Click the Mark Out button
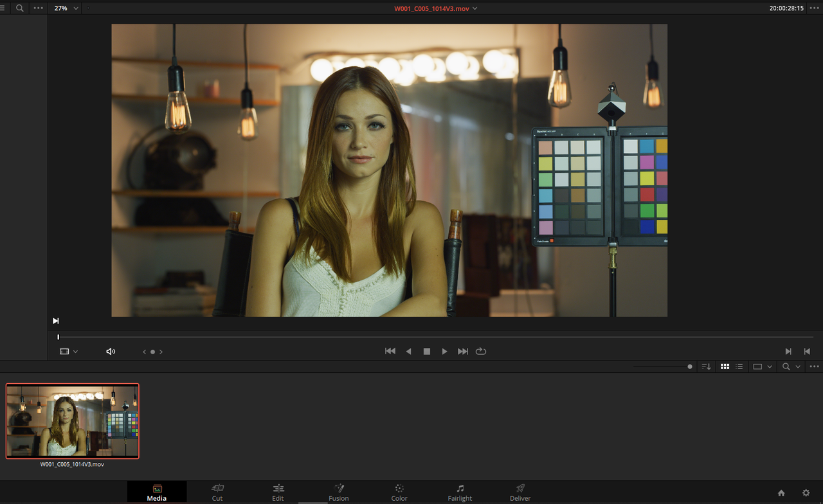 [x=807, y=352]
